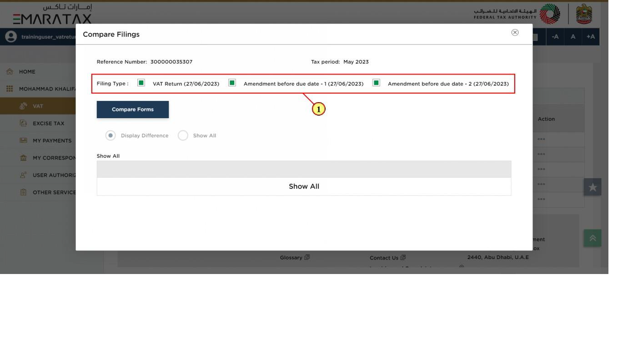This screenshot has height=364, width=643.
Task: Click the Federal Tax Authority logo
Action: click(517, 14)
